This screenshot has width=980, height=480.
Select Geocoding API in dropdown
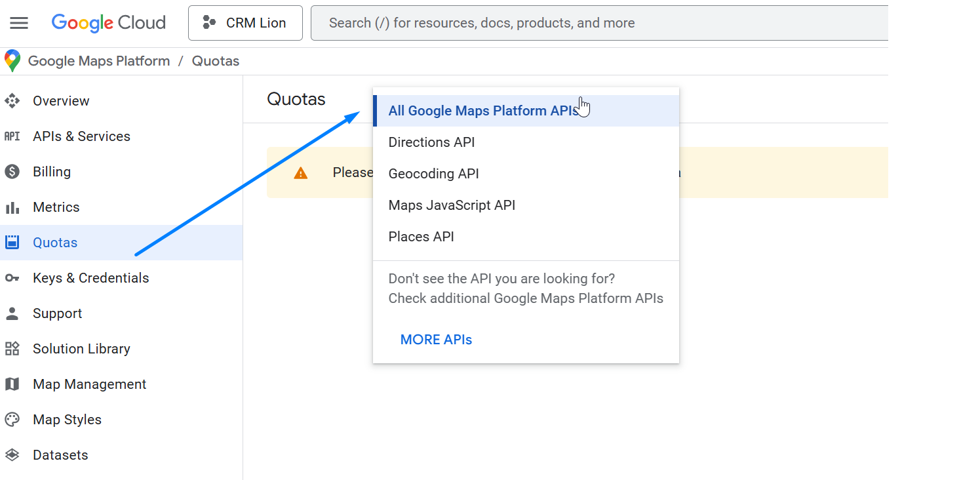point(433,174)
